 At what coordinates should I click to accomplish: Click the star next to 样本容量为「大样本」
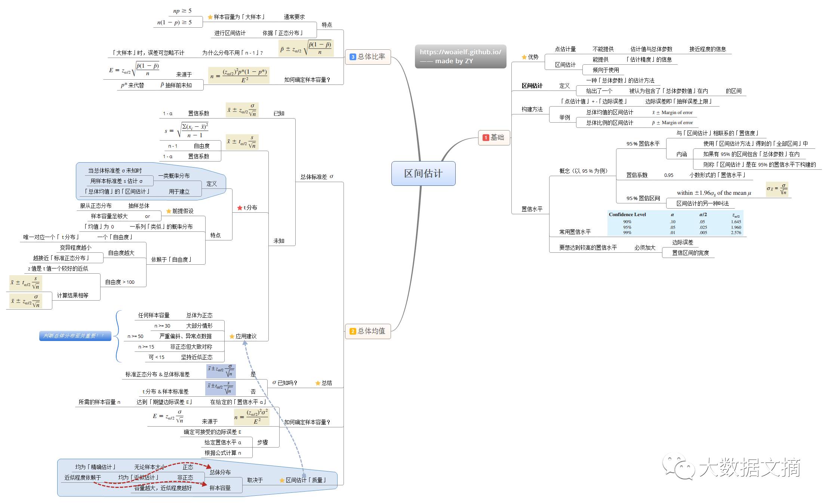tap(210, 17)
